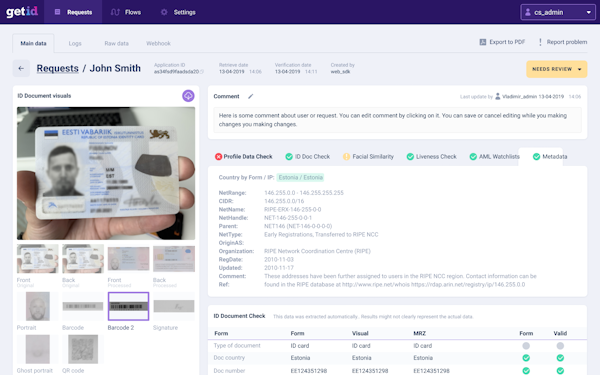The image size is (600, 375).
Task: Expand the NEEDS REVIEW status dropdown
Action: coord(557,69)
